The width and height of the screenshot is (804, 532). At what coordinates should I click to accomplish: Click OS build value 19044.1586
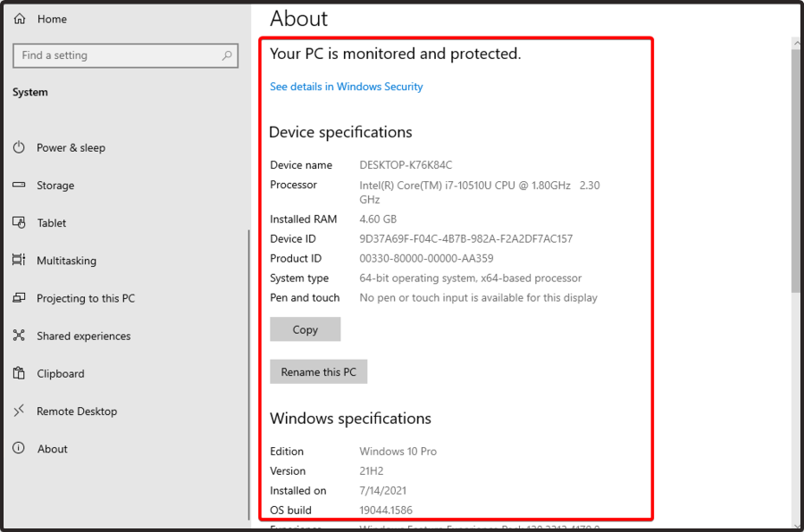tap(386, 510)
